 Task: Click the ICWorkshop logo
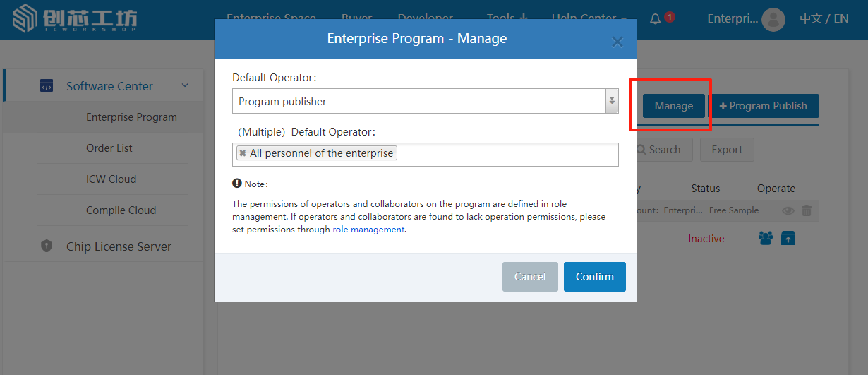coord(75,19)
